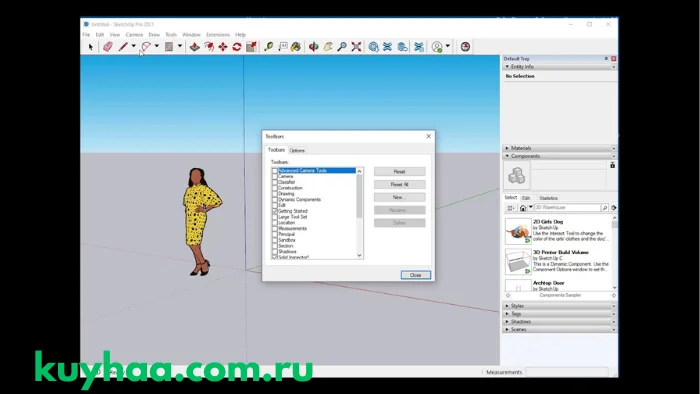Viewport: 700px width, 394px height.
Task: Check the Dynamic Components checkbox
Action: pos(275,200)
